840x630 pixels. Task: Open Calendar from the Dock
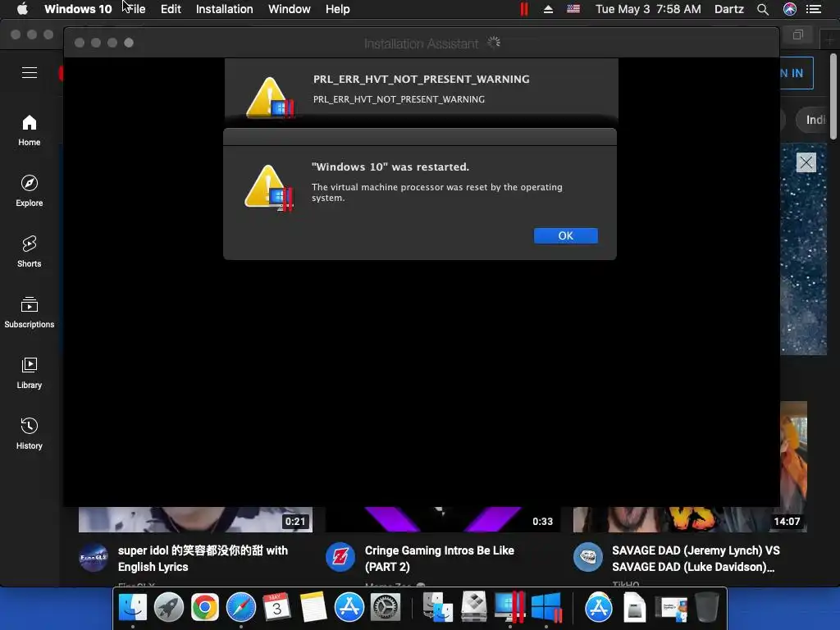point(276,608)
